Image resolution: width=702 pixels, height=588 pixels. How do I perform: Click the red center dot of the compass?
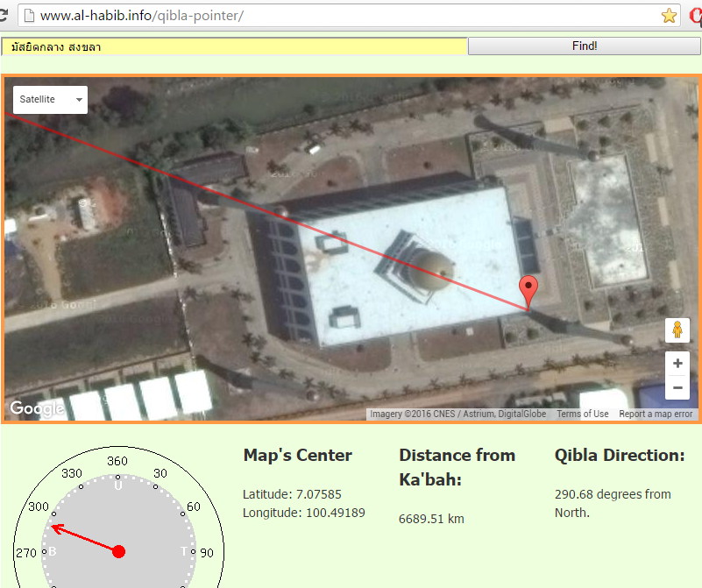tap(118, 552)
